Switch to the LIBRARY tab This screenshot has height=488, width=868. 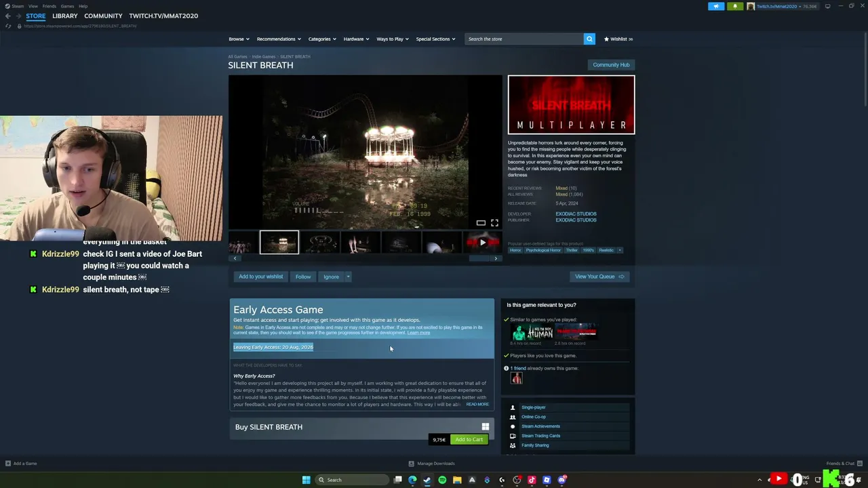[x=65, y=16]
